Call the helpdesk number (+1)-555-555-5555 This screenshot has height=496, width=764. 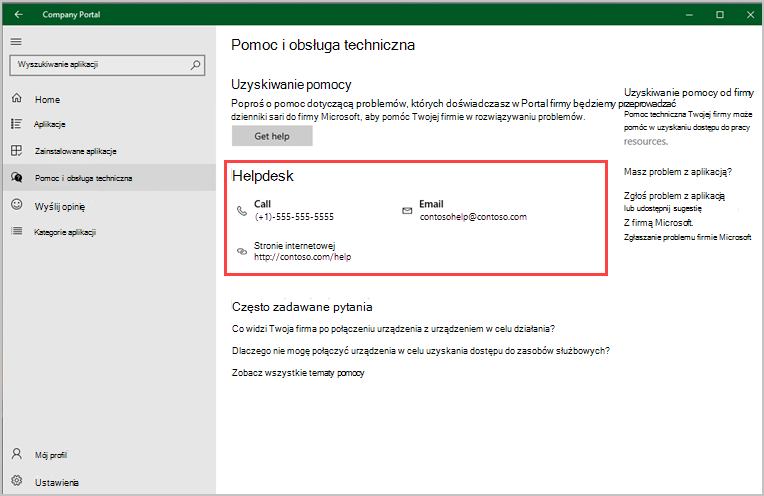294,217
